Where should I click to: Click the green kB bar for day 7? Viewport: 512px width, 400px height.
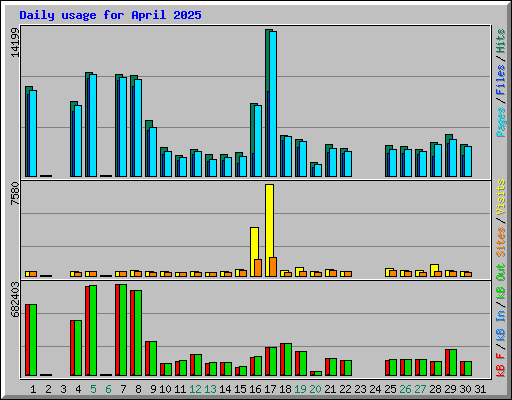point(123,330)
